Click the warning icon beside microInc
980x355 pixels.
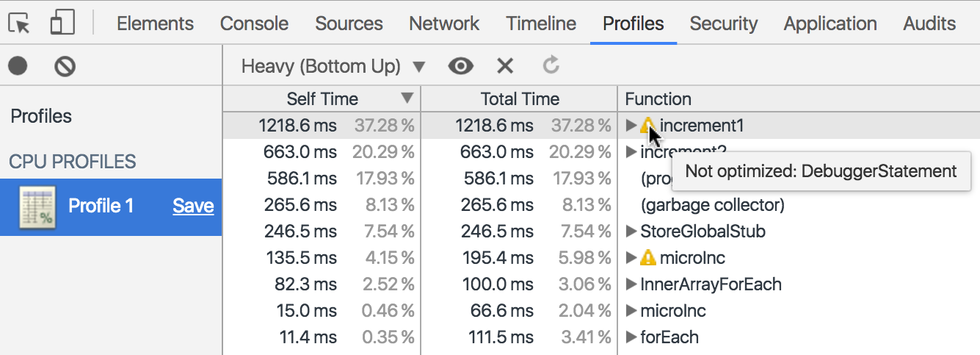[647, 258]
